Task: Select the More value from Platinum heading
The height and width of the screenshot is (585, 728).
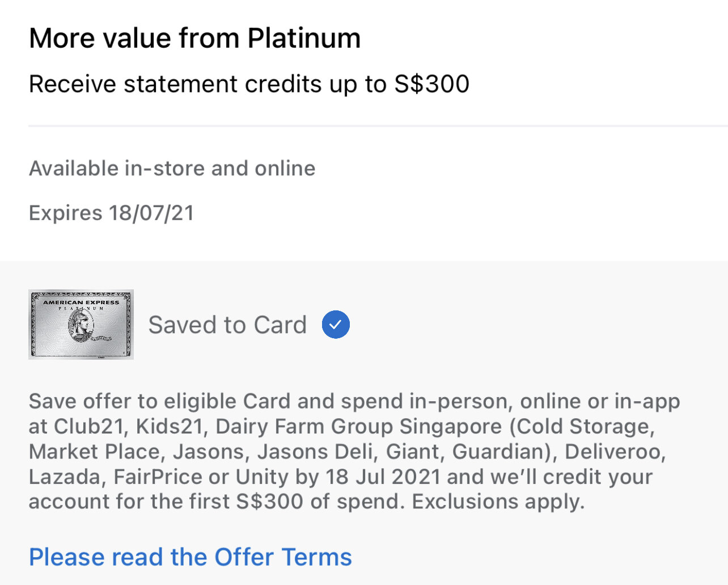Action: click(x=195, y=39)
